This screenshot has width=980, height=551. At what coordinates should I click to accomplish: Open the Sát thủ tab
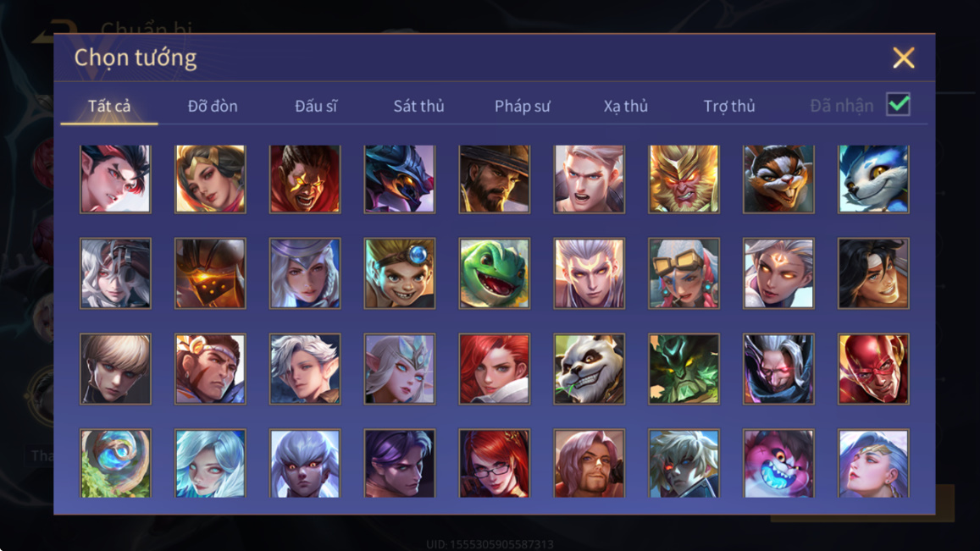(x=418, y=106)
